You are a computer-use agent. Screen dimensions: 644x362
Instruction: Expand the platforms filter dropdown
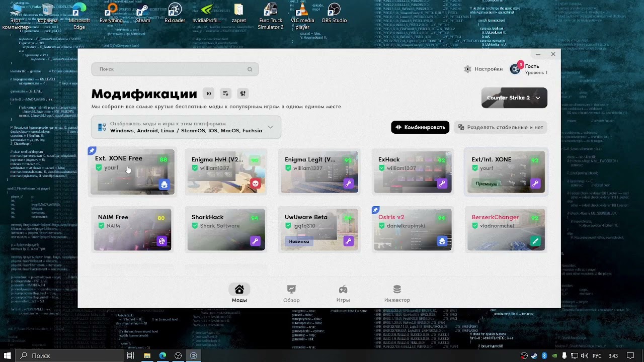[x=186, y=127]
